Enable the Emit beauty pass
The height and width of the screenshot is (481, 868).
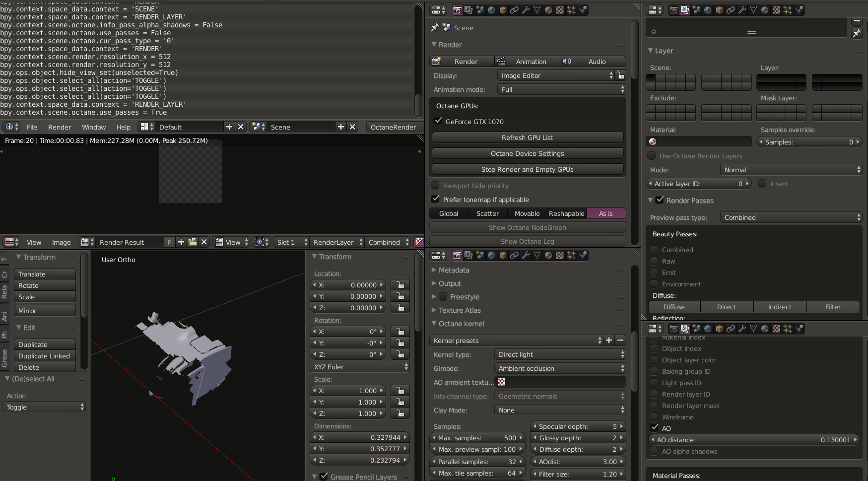(x=654, y=273)
